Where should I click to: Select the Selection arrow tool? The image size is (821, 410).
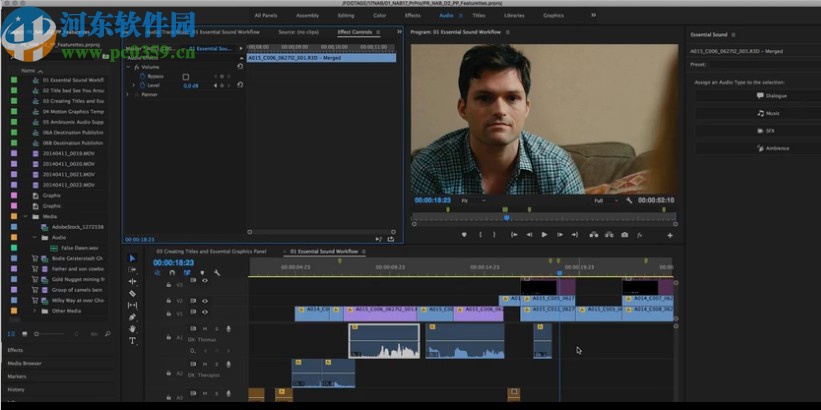(132, 258)
